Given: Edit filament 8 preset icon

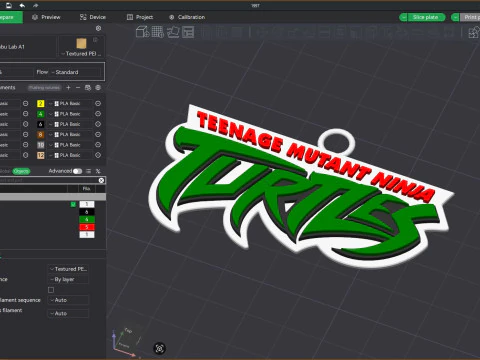Looking at the screenshot, I should [x=98, y=135].
